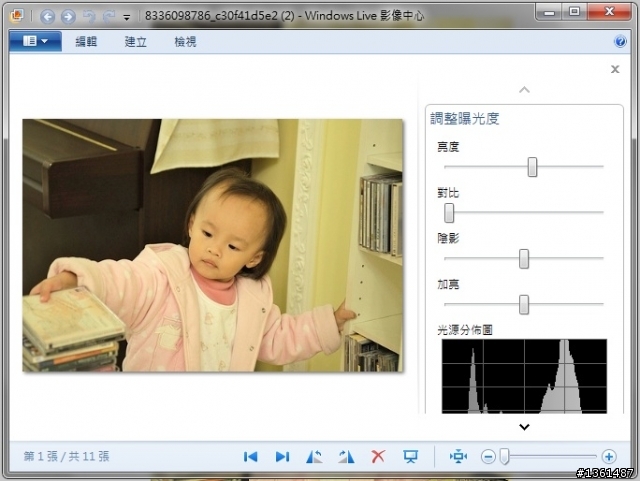Start the slideshow with the screen icon
Screen dimensions: 640x481
pyautogui.click(x=411, y=457)
